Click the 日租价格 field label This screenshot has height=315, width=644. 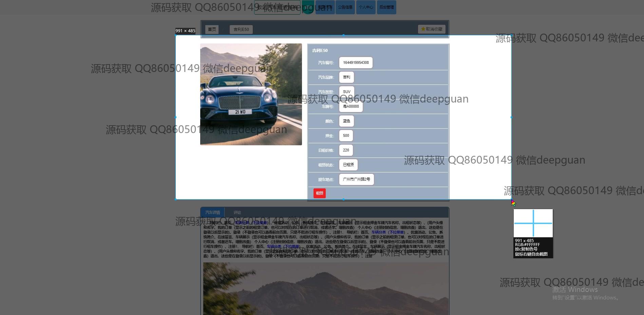(x=326, y=150)
